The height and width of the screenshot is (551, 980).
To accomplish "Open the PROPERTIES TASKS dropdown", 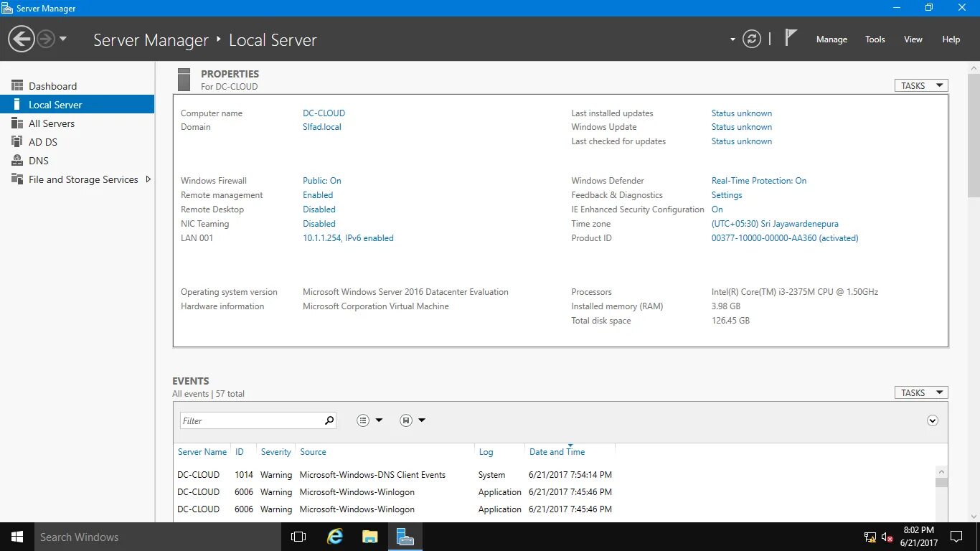I will (x=920, y=85).
